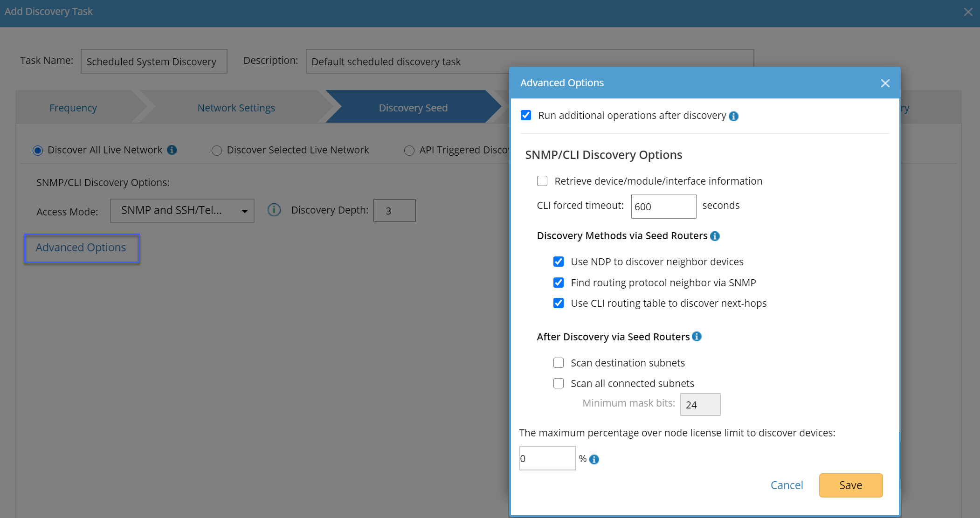
Task: Open the Access Mode dropdown
Action: coord(182,211)
